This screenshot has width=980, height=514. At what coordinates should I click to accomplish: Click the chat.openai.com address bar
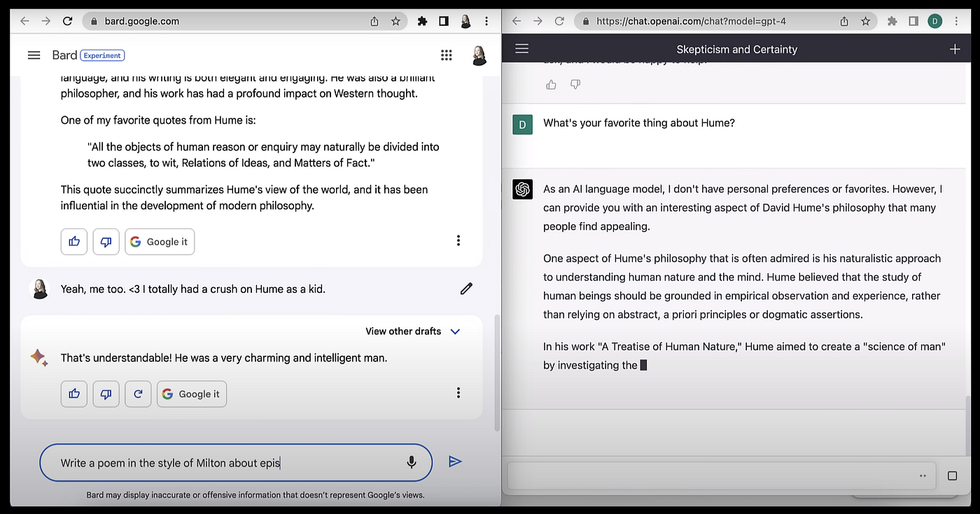point(725,21)
